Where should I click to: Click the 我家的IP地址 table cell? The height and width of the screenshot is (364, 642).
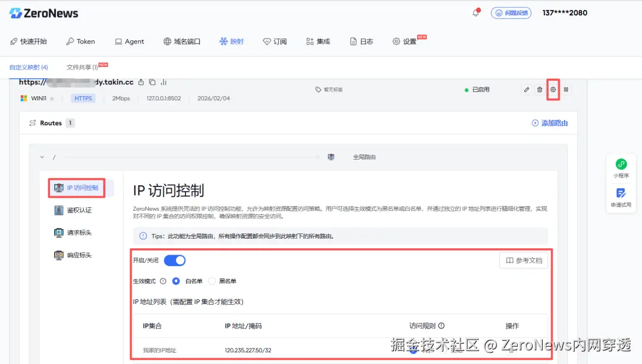tap(160, 350)
